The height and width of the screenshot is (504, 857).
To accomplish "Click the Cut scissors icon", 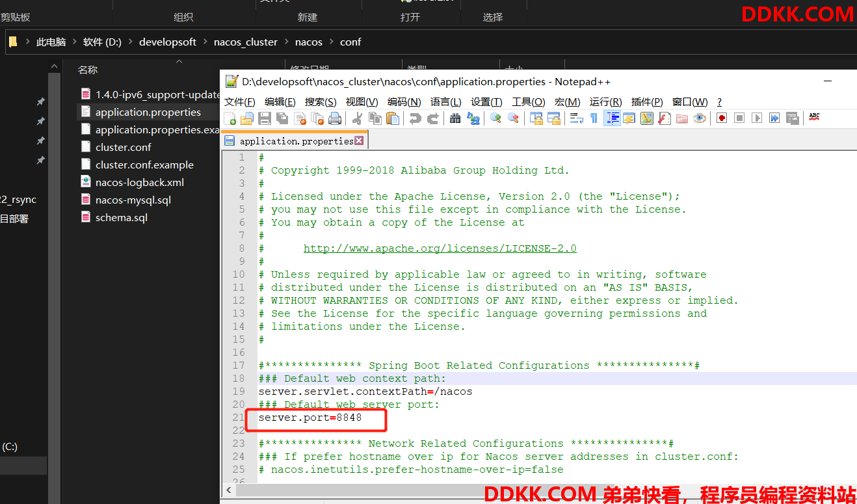I will (357, 118).
